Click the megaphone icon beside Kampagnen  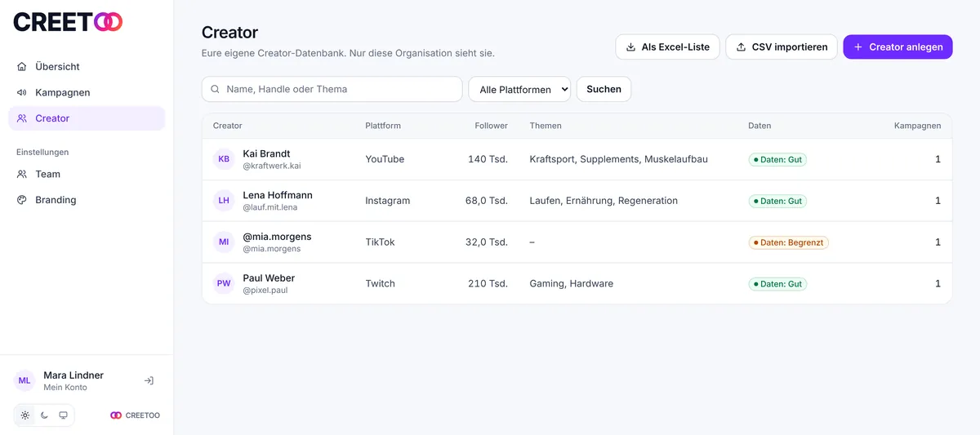click(x=22, y=93)
